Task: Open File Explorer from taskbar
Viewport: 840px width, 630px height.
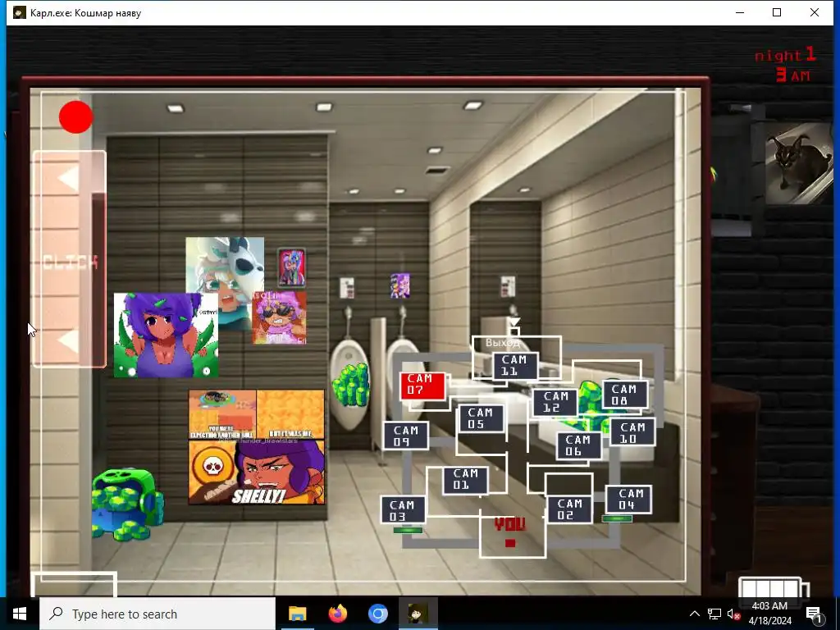Action: point(297,614)
